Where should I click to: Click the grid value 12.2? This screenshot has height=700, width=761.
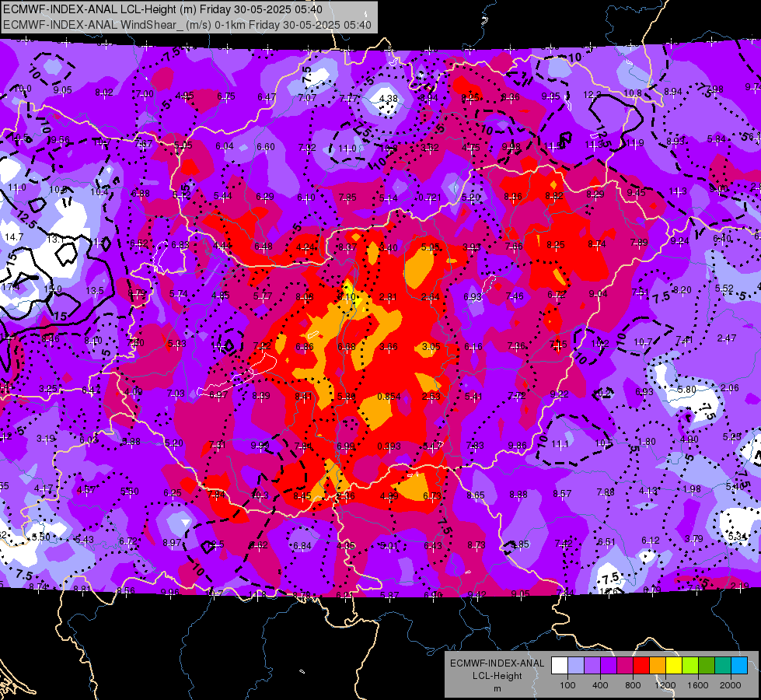pyautogui.click(x=592, y=95)
